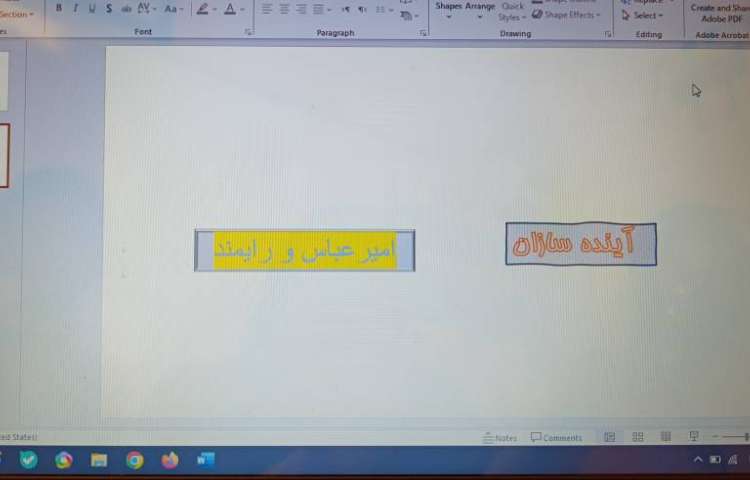Open the Shape Effects menu

click(570, 15)
